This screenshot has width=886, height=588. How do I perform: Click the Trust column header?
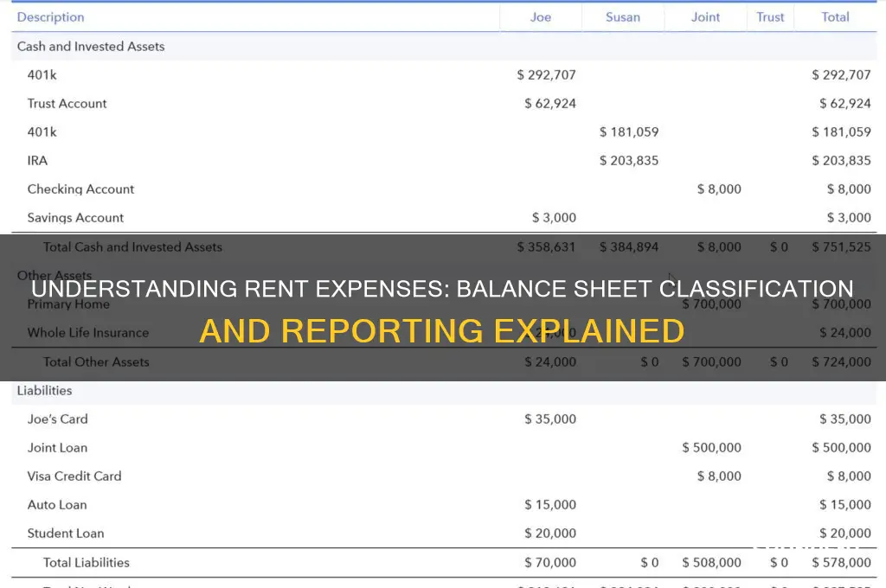(x=770, y=17)
